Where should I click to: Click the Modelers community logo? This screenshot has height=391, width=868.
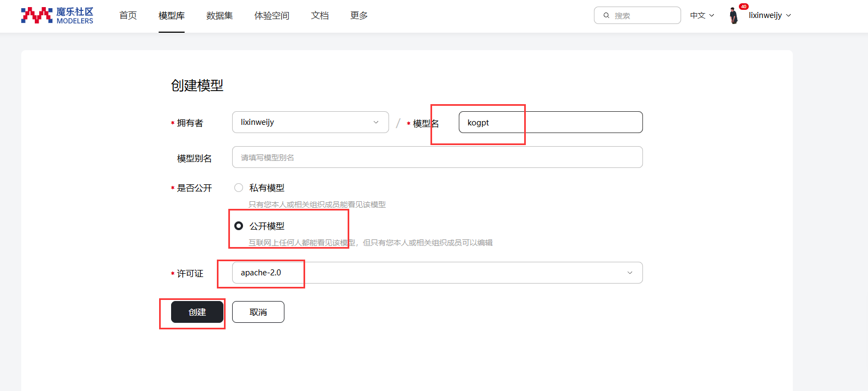click(57, 15)
